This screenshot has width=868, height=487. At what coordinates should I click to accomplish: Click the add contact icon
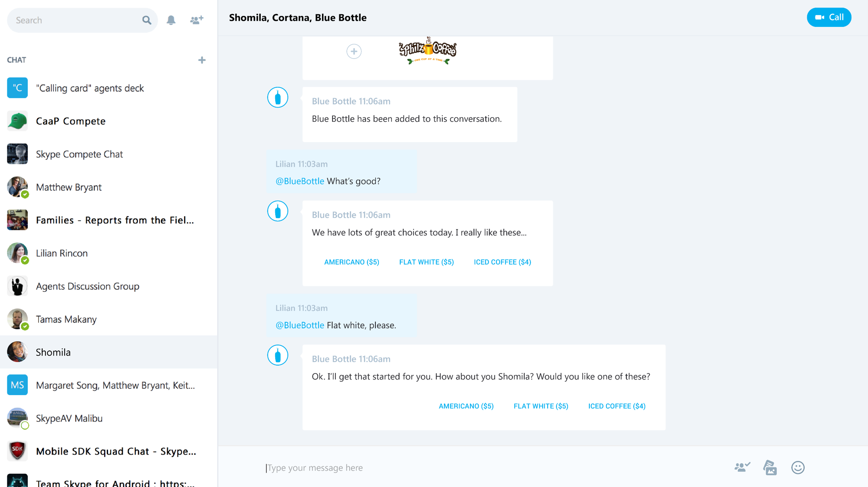pos(197,20)
